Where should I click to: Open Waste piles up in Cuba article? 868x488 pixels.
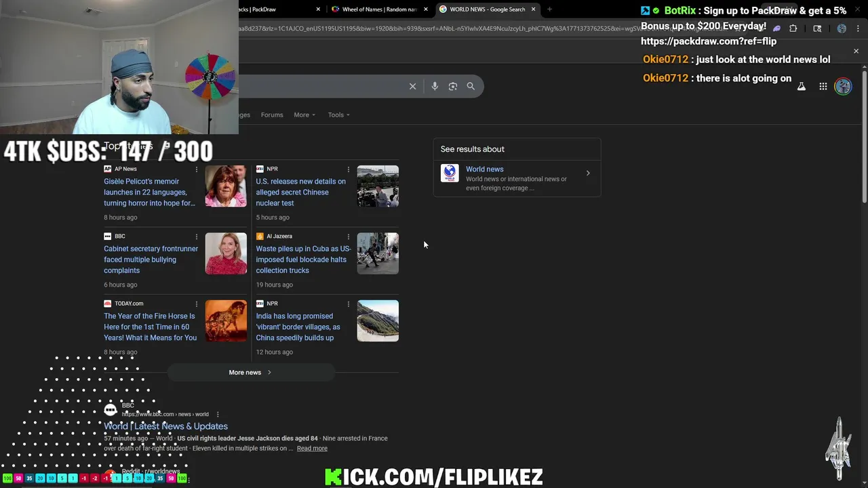click(x=303, y=259)
